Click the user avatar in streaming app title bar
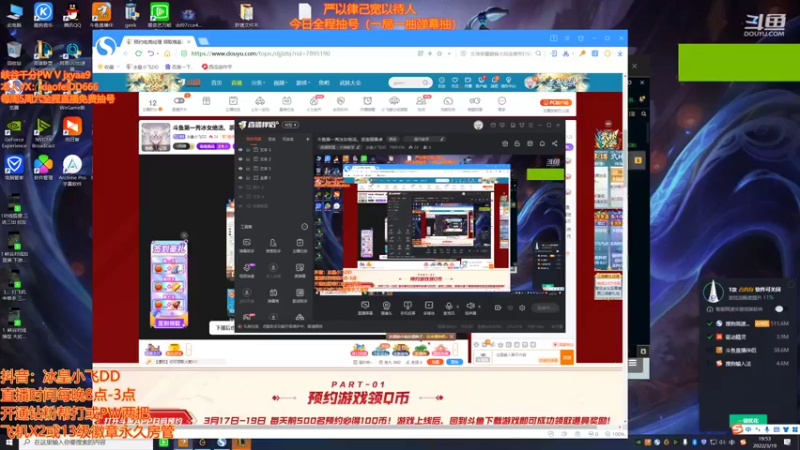Image resolution: width=800 pixels, height=450 pixels. [478, 125]
